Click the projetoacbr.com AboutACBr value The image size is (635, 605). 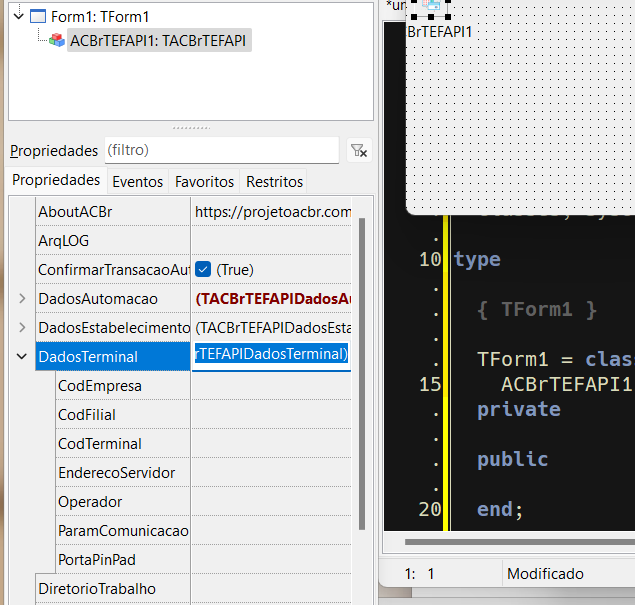coord(272,212)
